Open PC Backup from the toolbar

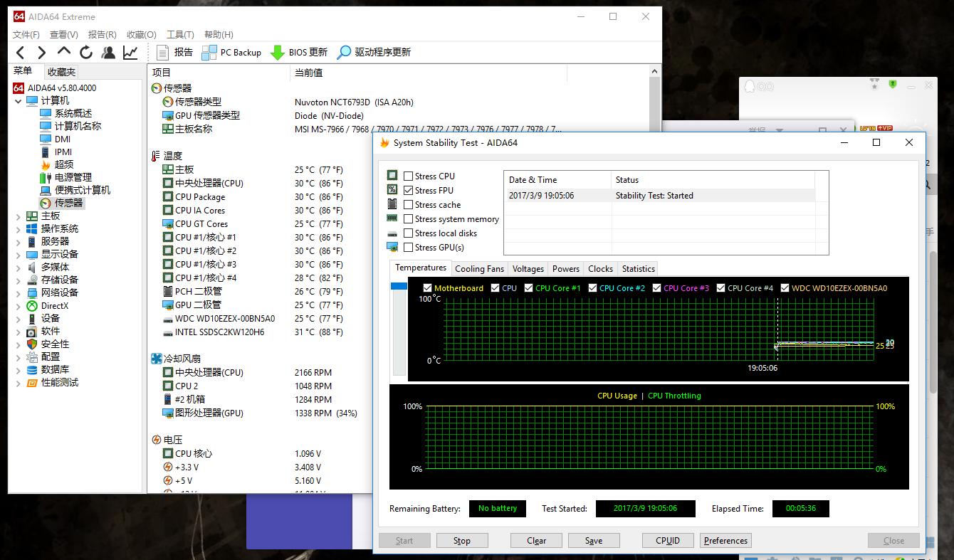click(x=231, y=52)
